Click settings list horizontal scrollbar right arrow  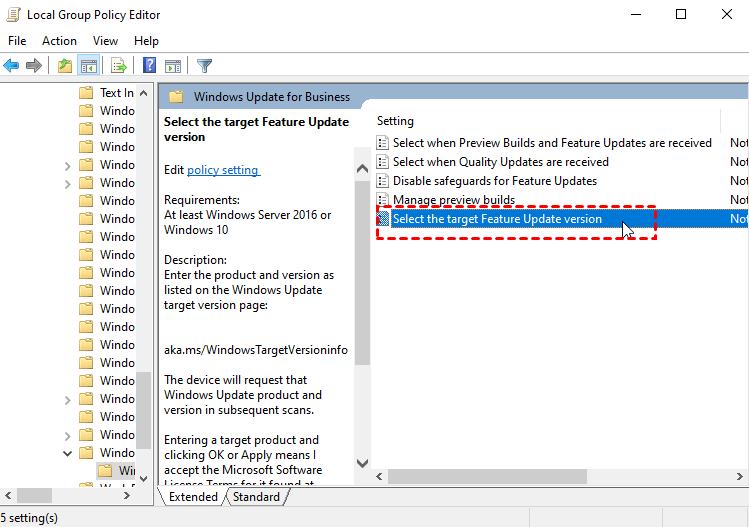(x=739, y=476)
